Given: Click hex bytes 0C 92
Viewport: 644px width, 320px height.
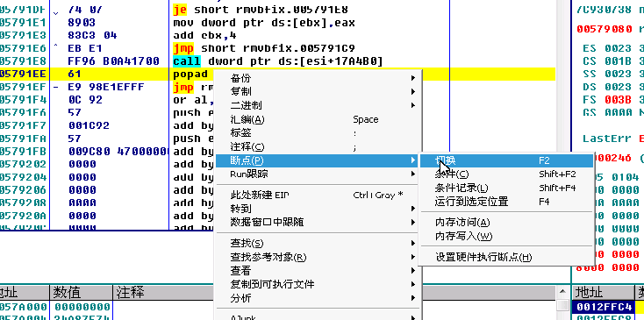Looking at the screenshot, I should click(85, 100).
